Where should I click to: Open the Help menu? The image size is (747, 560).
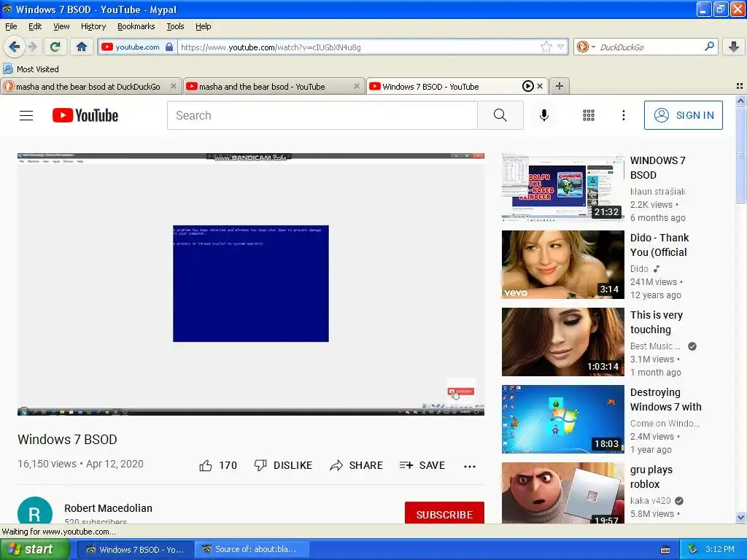(204, 26)
